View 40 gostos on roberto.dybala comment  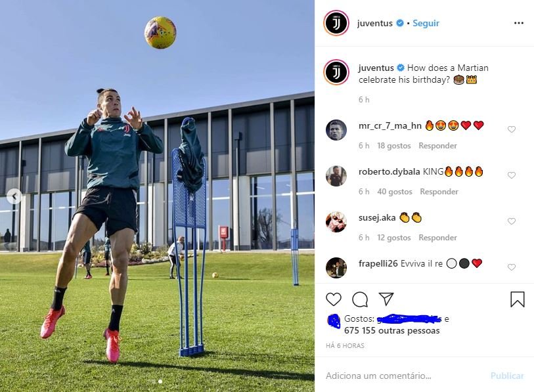pyautogui.click(x=394, y=192)
